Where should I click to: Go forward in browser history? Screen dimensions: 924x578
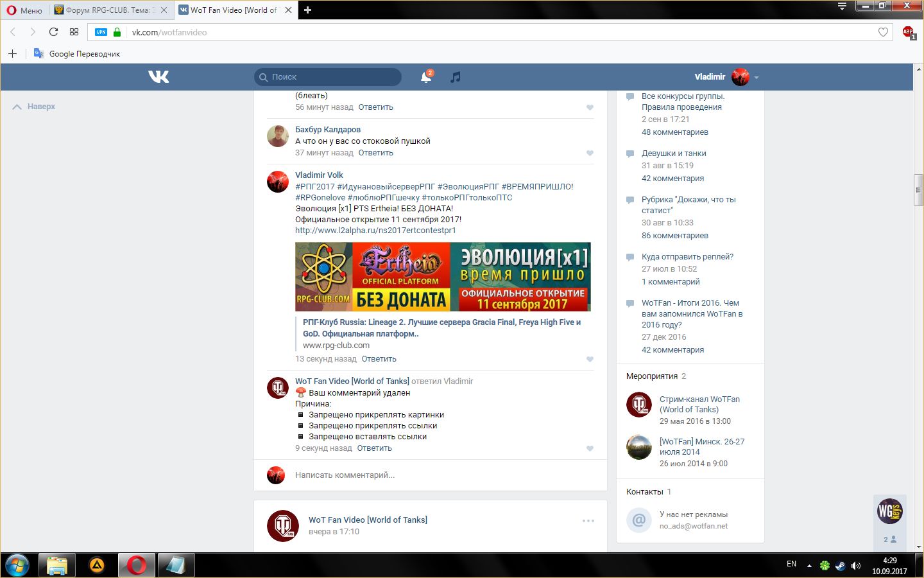[33, 32]
